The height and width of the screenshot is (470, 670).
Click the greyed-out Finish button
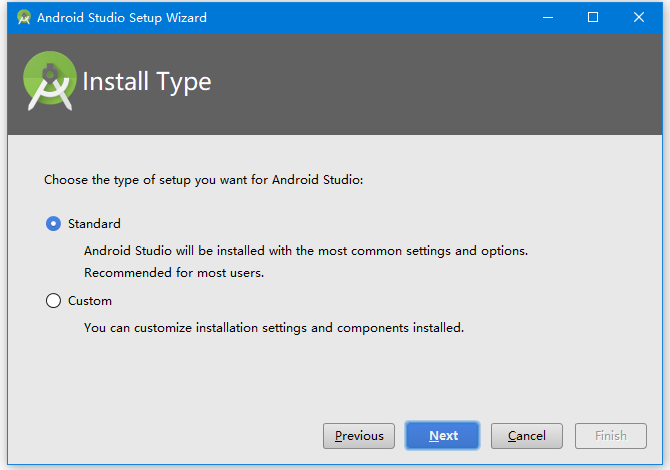coord(611,436)
